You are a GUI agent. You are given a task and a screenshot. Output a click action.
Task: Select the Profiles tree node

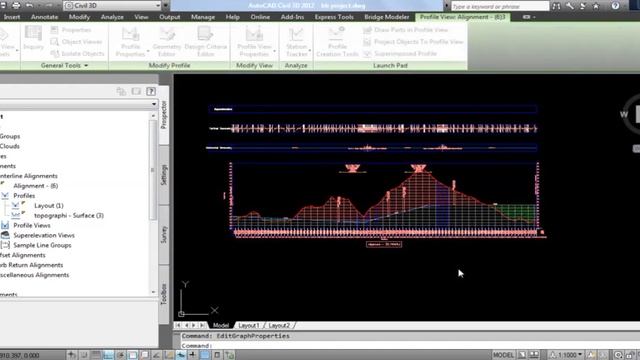click(24, 196)
